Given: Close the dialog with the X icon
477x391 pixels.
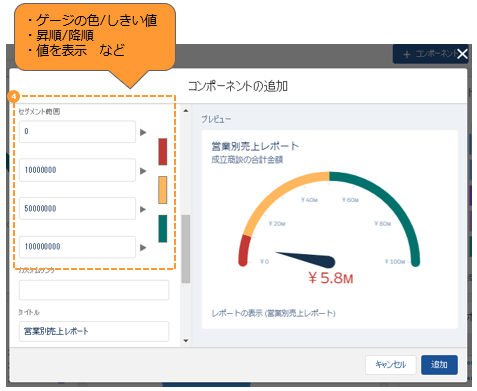Looking at the screenshot, I should coord(462,54).
